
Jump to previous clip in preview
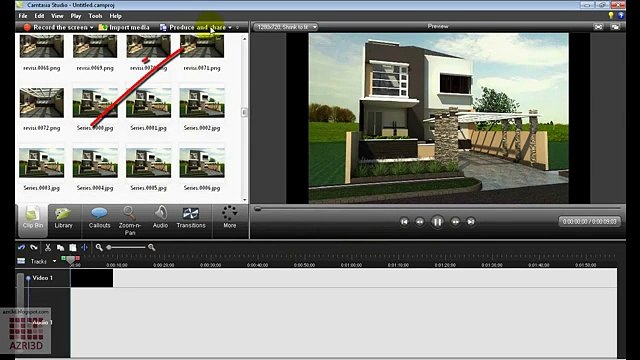(x=404, y=222)
